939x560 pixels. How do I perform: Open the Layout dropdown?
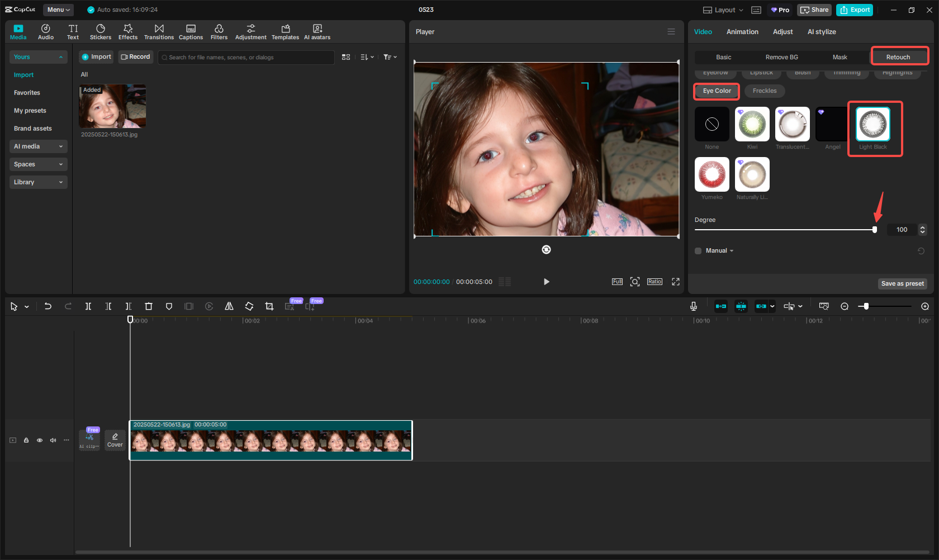pyautogui.click(x=723, y=10)
